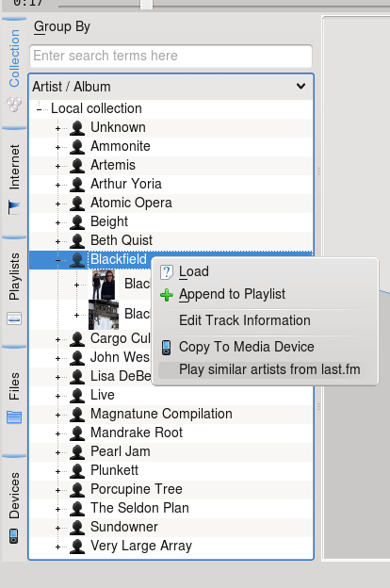Switch to the Playlists sidebar tab

pos(14,290)
